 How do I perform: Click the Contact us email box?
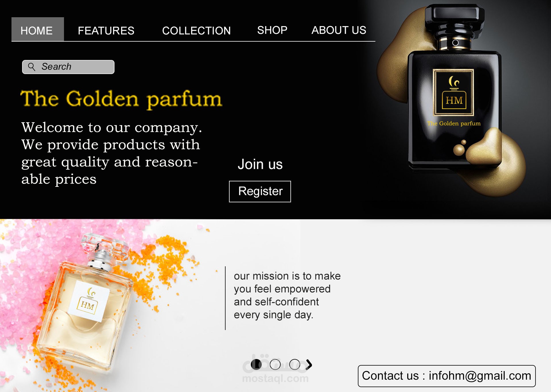pyautogui.click(x=447, y=376)
